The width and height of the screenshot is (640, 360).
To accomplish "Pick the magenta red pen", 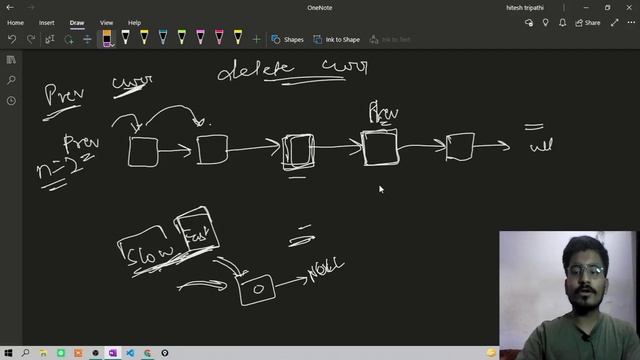I will (x=219, y=38).
